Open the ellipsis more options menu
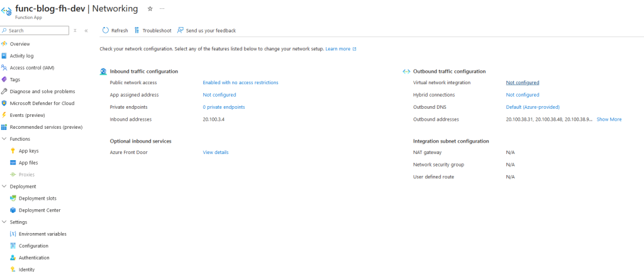644x272 pixels. coord(162,9)
